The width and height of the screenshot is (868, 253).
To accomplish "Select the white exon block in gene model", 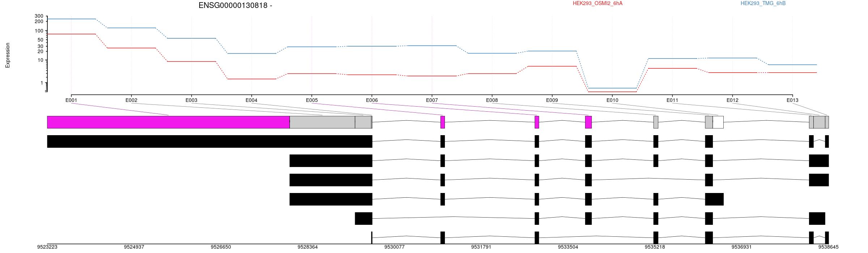I will tap(718, 122).
